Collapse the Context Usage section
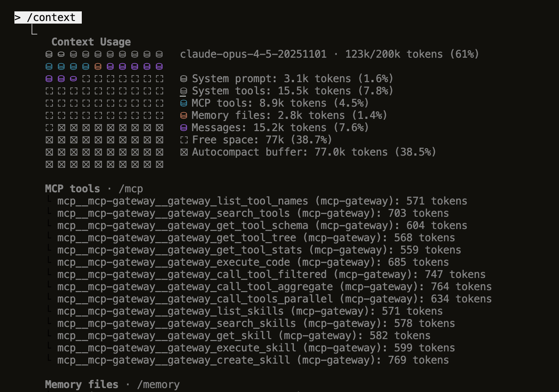Viewport: 559px width, 392px height. (x=91, y=42)
